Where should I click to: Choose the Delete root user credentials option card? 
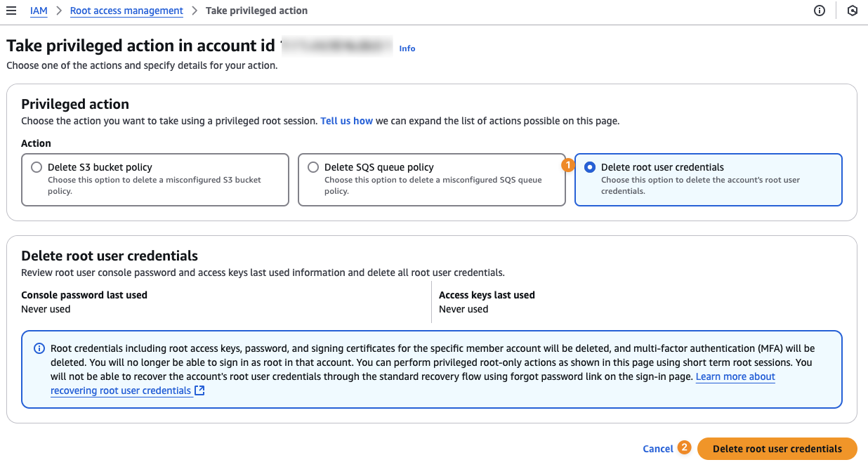[x=708, y=179]
